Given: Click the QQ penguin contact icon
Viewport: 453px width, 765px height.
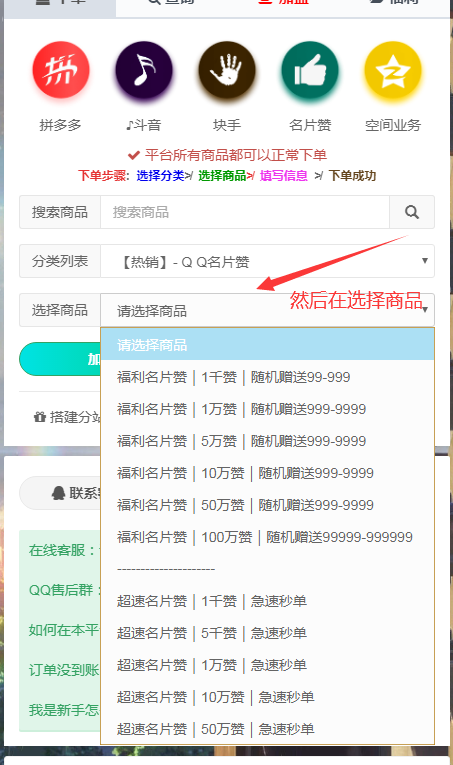Looking at the screenshot, I should pyautogui.click(x=59, y=493).
